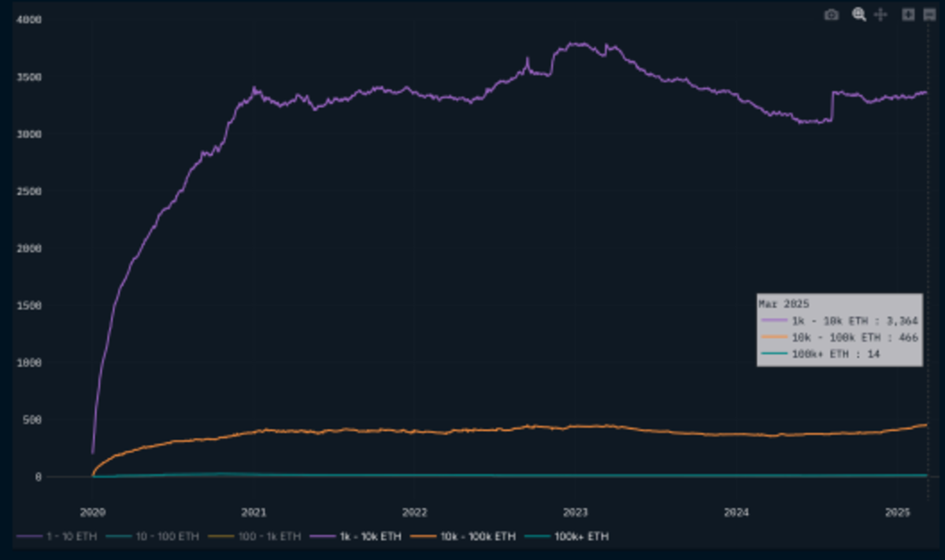Select the pan tool crosshair icon
The height and width of the screenshot is (560, 945).
tap(880, 14)
